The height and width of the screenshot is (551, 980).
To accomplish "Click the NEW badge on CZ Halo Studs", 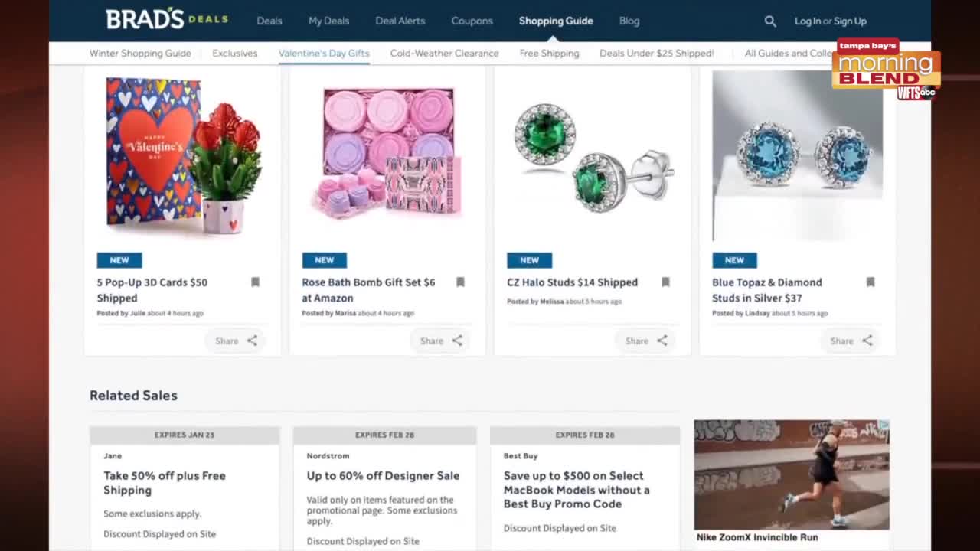I will pos(529,260).
